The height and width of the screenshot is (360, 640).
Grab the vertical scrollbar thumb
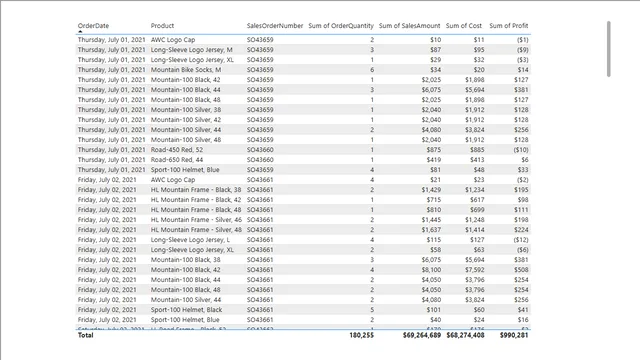point(609,49)
